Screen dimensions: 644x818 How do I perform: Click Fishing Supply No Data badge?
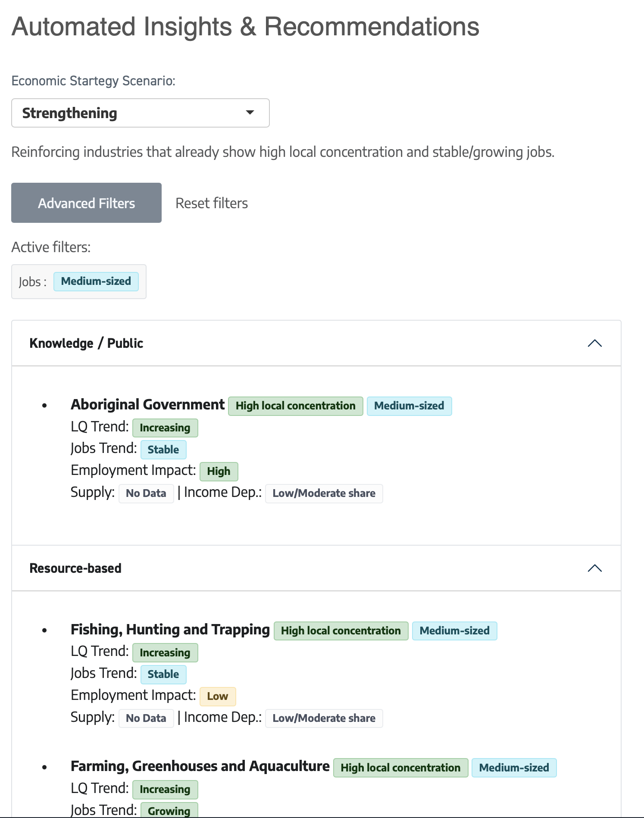146,718
